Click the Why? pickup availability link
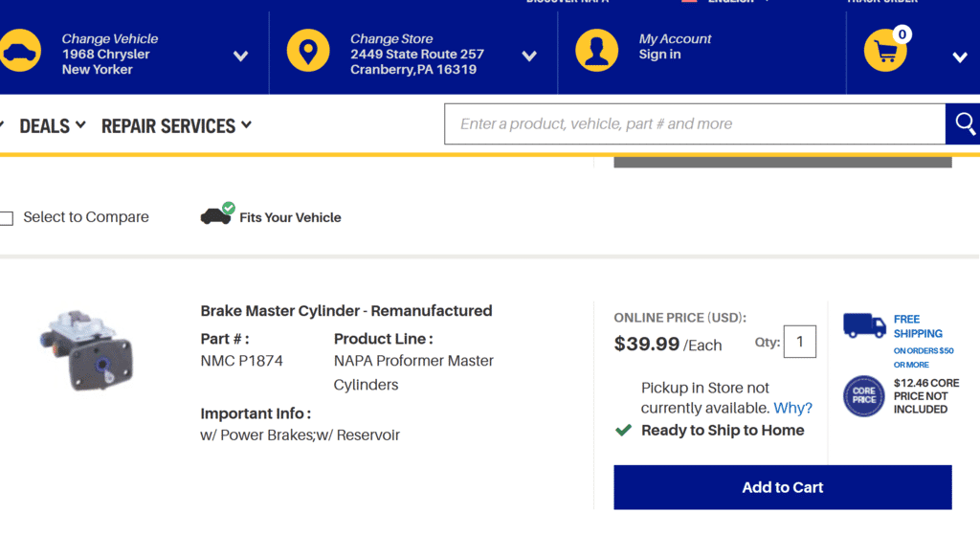Viewport: 980px width, 535px height. coord(792,408)
